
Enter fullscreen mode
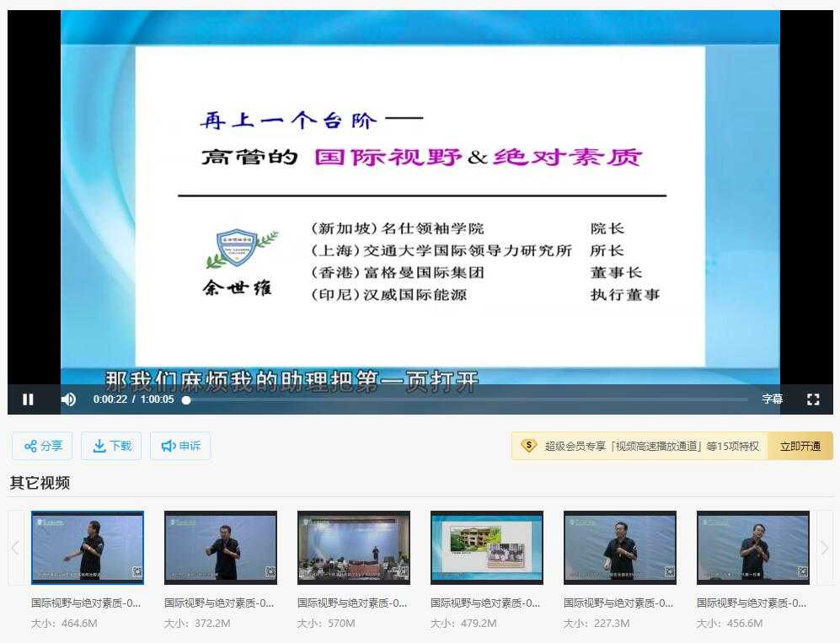pos(811,399)
